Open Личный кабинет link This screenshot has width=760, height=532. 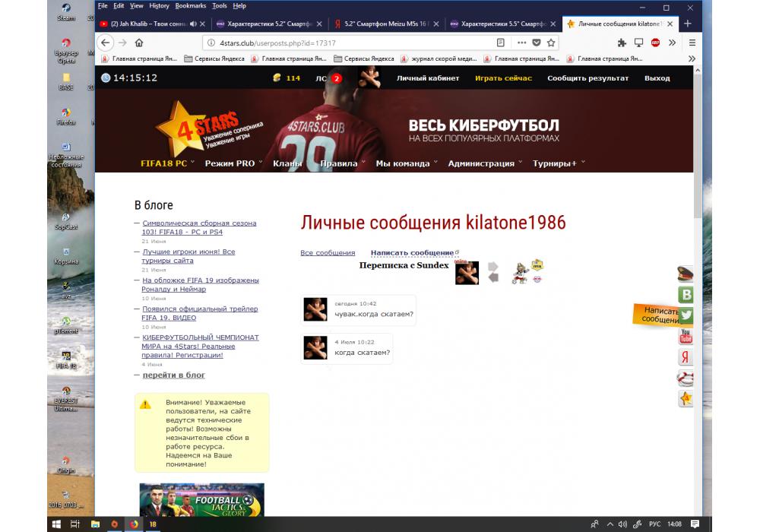[428, 78]
